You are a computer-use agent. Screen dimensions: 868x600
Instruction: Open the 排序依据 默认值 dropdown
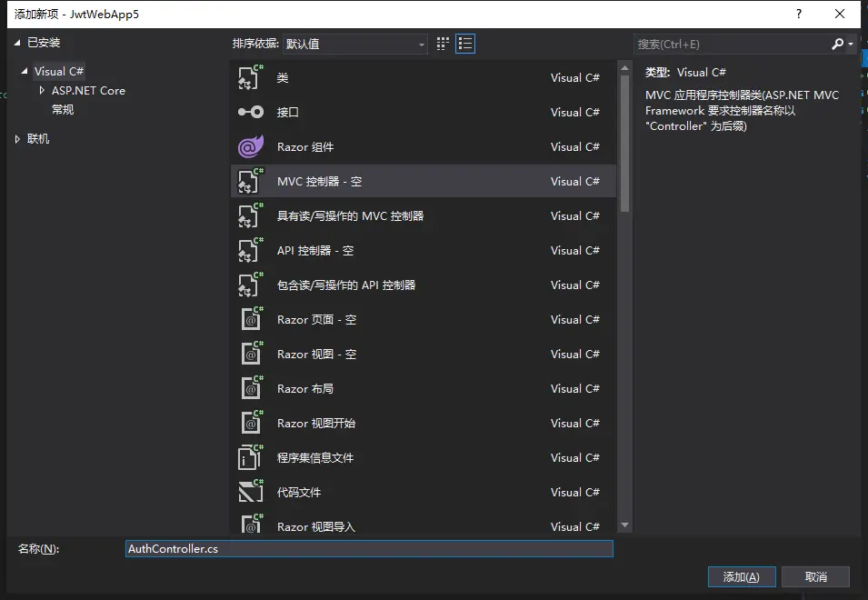[x=354, y=44]
